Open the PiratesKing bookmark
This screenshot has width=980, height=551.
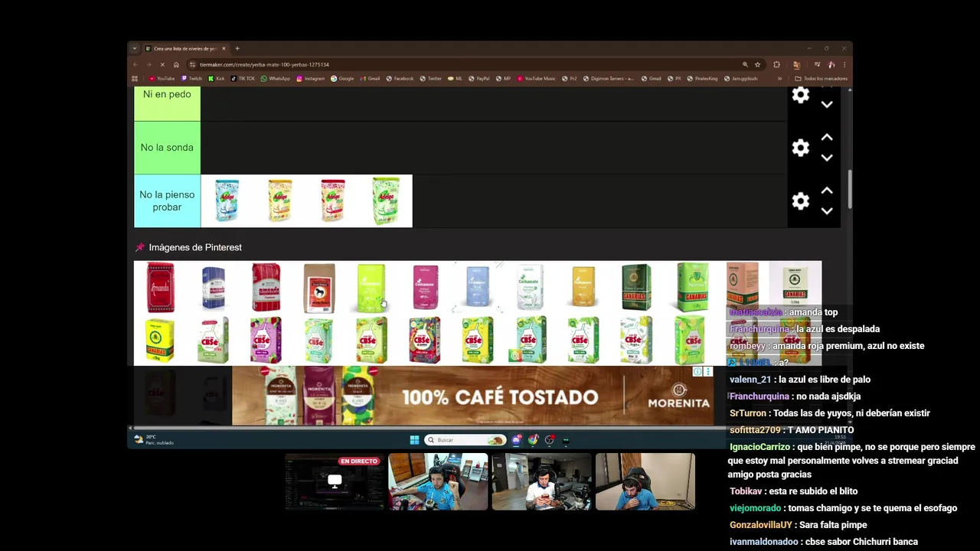pyautogui.click(x=702, y=78)
